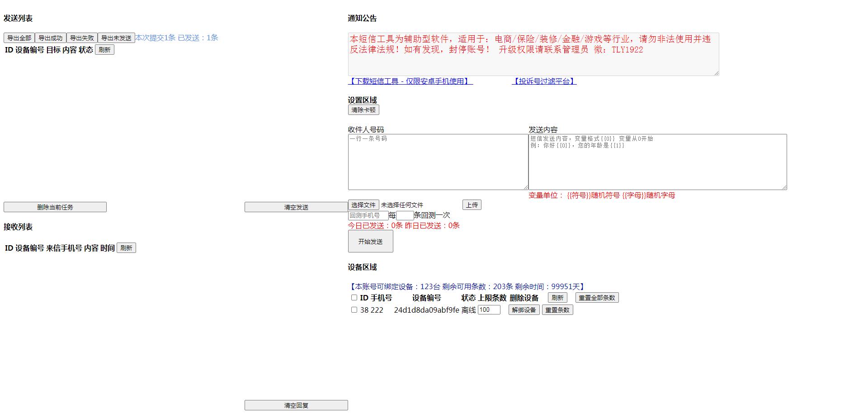Click the 导出失败 button

(82, 38)
